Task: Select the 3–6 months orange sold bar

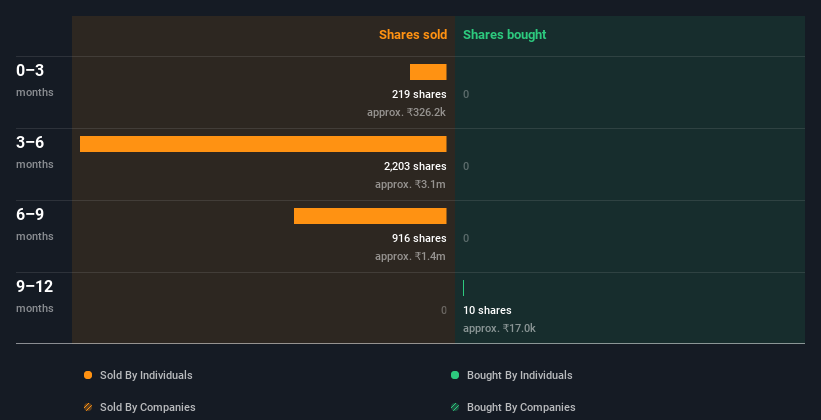Action: 263,144
